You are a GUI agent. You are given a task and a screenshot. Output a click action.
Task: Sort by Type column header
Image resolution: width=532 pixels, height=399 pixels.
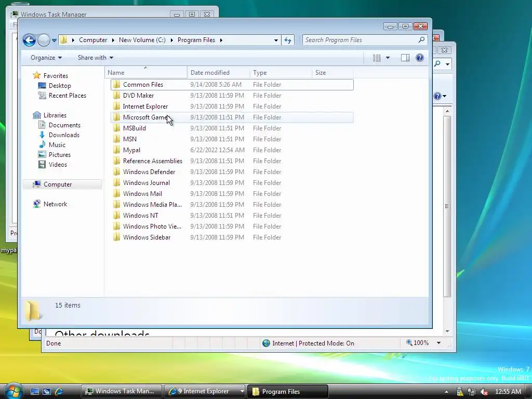tap(281, 73)
